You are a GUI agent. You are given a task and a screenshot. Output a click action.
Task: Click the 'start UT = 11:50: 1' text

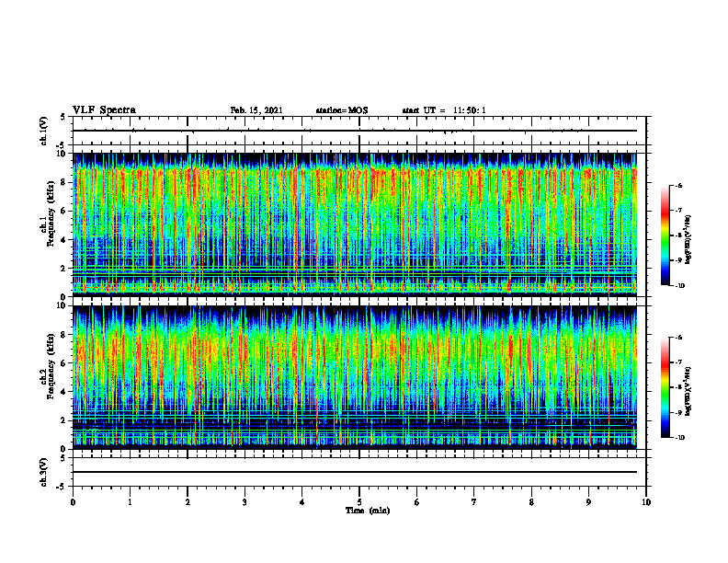(444, 110)
